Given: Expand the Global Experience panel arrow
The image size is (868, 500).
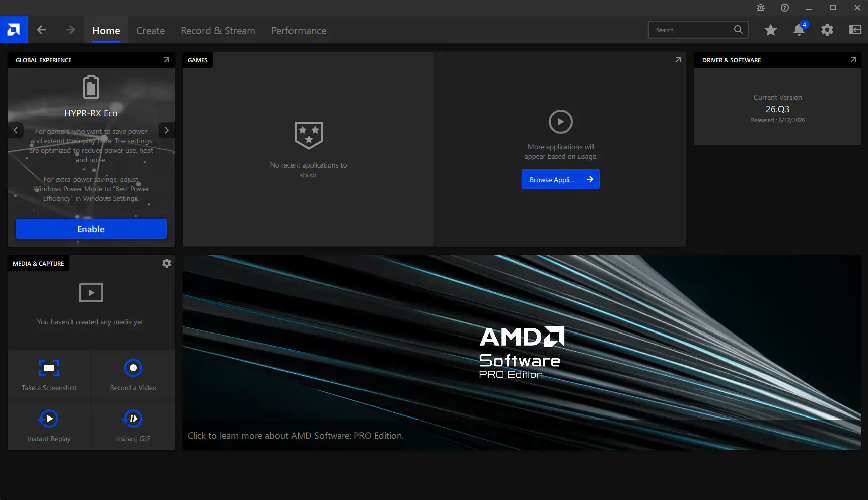Looking at the screenshot, I should click(167, 60).
